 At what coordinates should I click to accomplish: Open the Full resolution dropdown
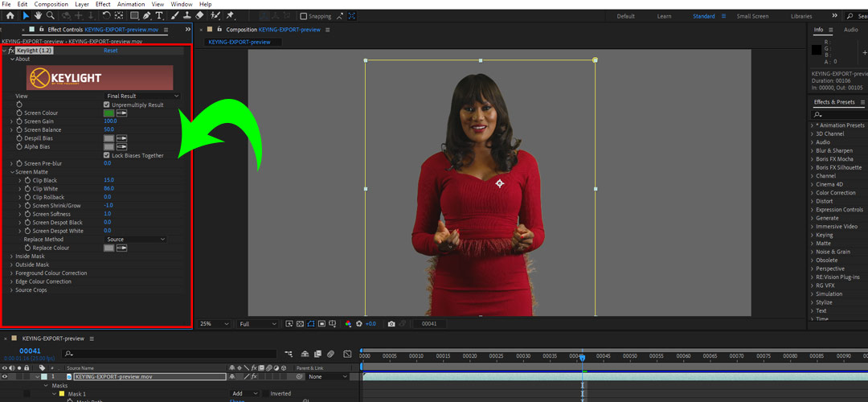257,323
